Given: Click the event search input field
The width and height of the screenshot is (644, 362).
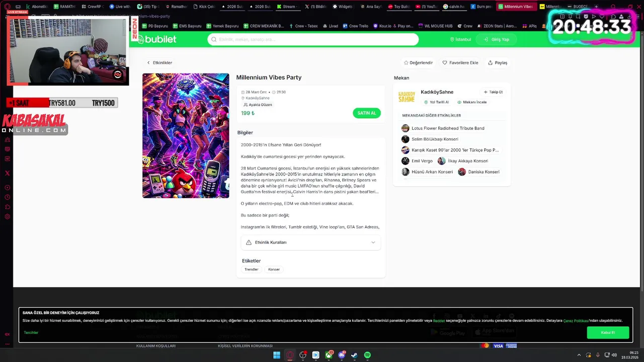Looking at the screenshot, I should (x=313, y=39).
